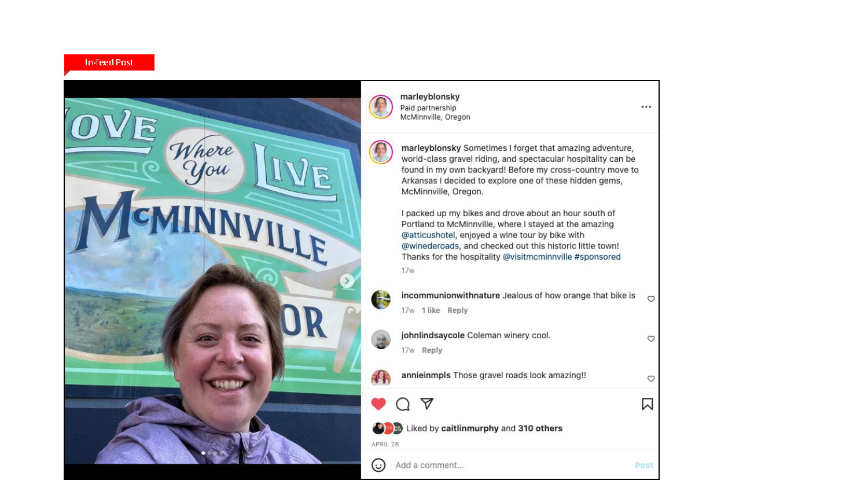Like annieinmpls's comment heart
Viewport: 868px width, 488px height.
coord(651,379)
